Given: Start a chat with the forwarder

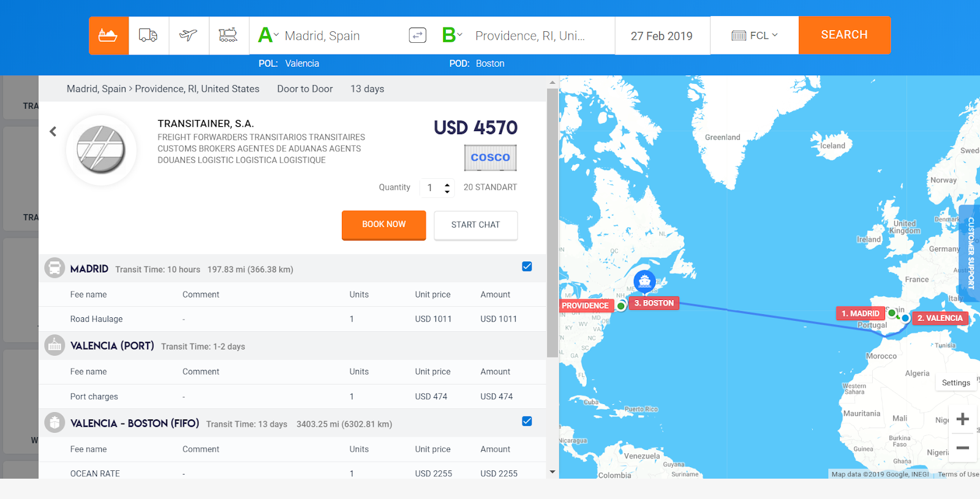Looking at the screenshot, I should click(x=475, y=225).
